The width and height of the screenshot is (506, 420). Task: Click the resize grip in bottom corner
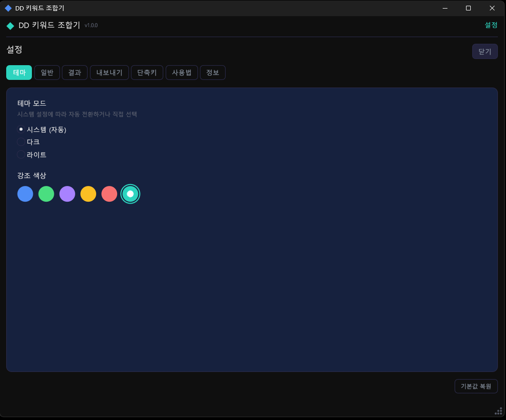[498, 411]
